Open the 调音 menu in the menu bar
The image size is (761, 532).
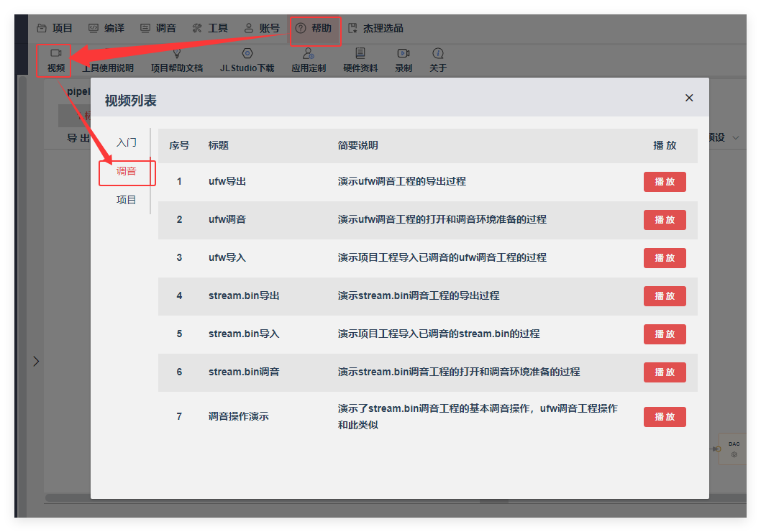pyautogui.click(x=158, y=28)
